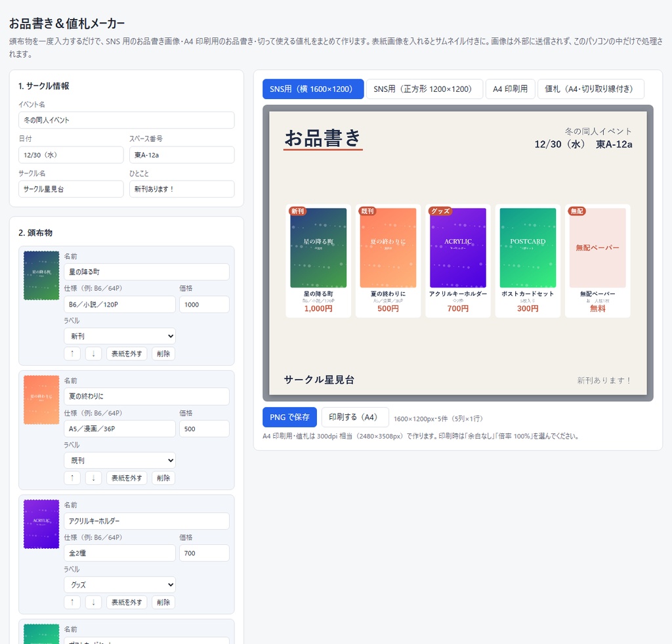The height and width of the screenshot is (644, 672).
Task: Remove cover via 表紙を外す for 夏の終わりに
Action: [127, 478]
